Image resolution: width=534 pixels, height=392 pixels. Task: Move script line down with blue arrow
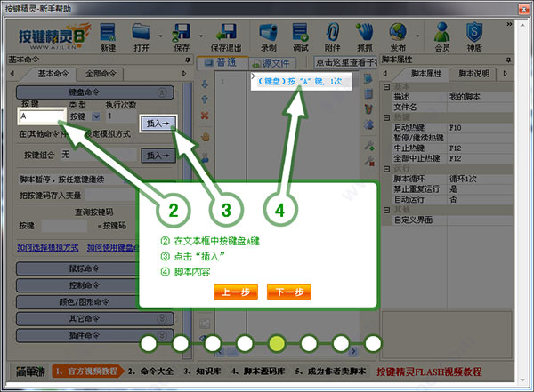coord(205,84)
